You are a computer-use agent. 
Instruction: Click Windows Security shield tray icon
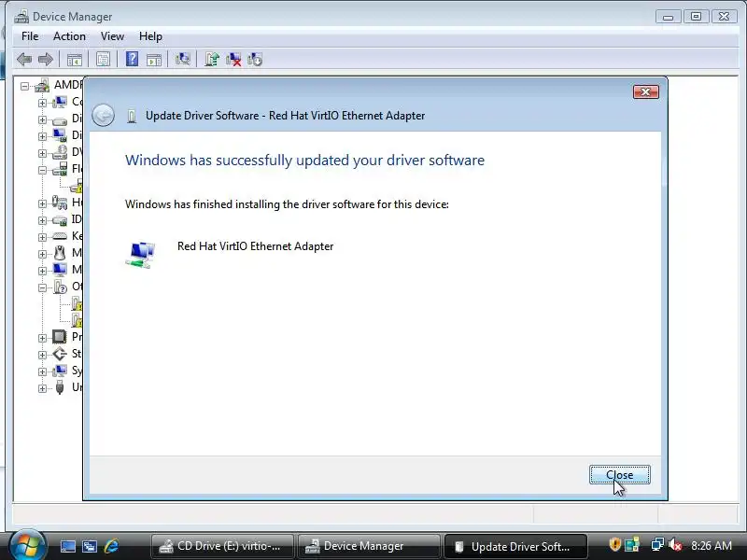(x=614, y=544)
